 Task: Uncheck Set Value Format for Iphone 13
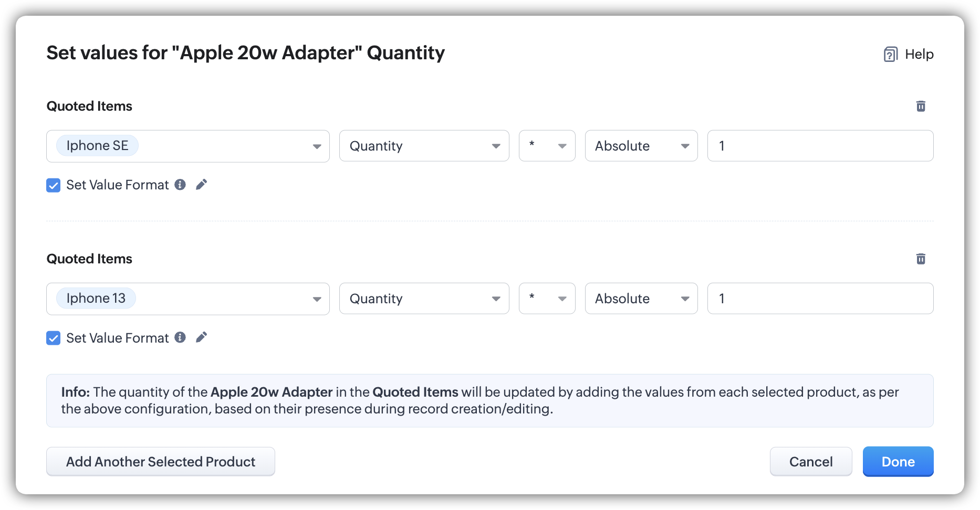54,338
